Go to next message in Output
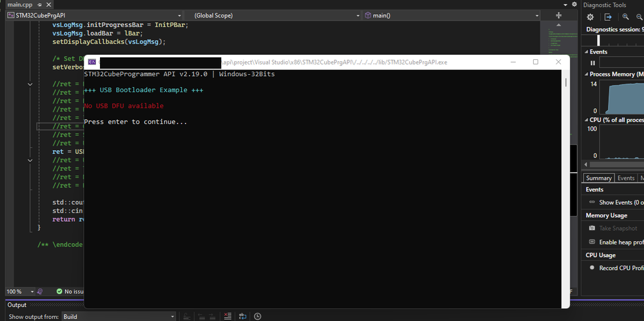 [212, 316]
